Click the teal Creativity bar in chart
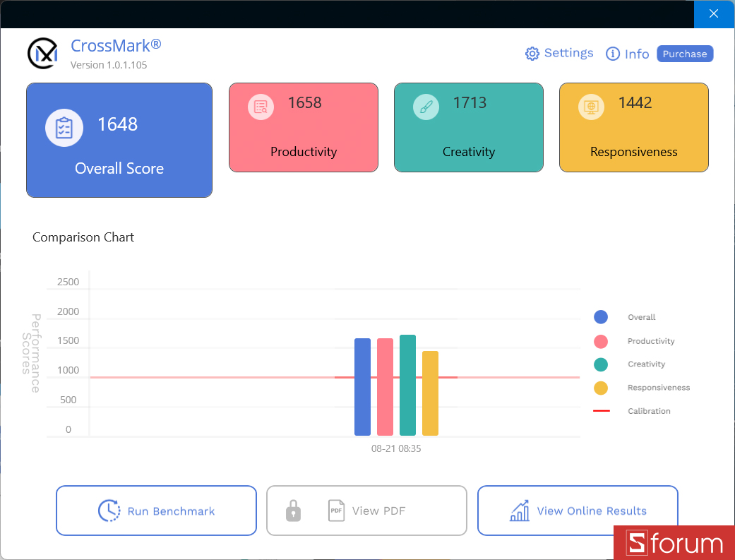 (x=407, y=385)
